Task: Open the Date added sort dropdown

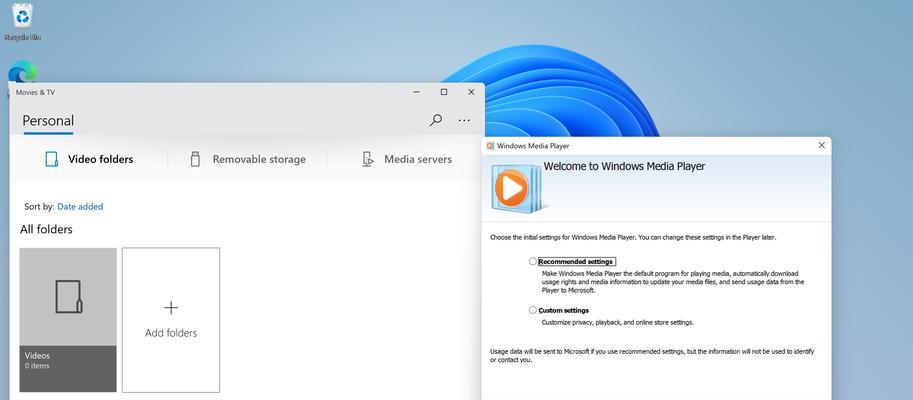Action: [80, 206]
